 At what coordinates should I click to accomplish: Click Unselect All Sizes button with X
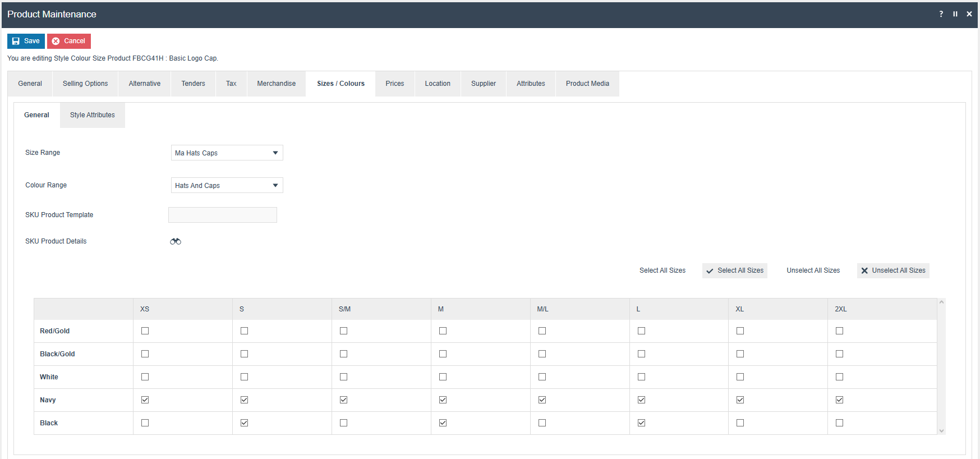click(893, 270)
